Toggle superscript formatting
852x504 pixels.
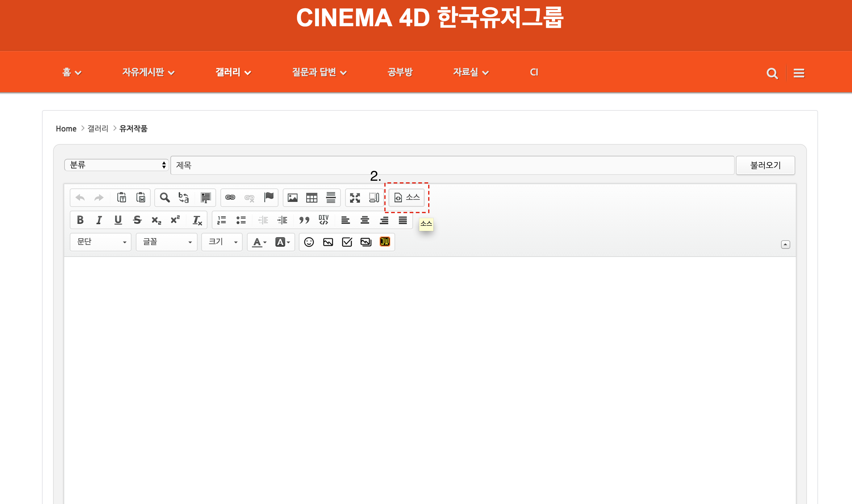(x=175, y=220)
